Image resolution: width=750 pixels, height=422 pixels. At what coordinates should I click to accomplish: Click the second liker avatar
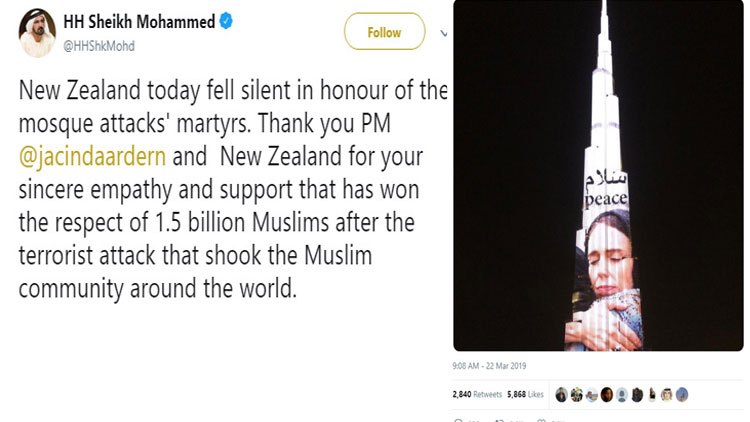click(576, 395)
